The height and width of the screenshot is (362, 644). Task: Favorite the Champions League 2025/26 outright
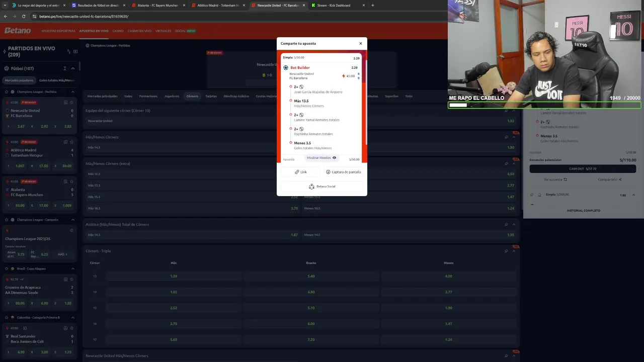(x=71, y=230)
